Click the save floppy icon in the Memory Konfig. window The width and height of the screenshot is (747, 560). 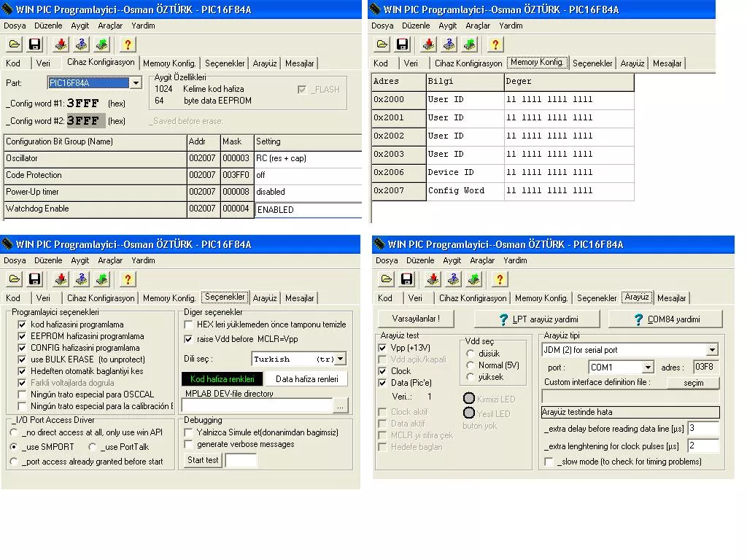pos(402,44)
